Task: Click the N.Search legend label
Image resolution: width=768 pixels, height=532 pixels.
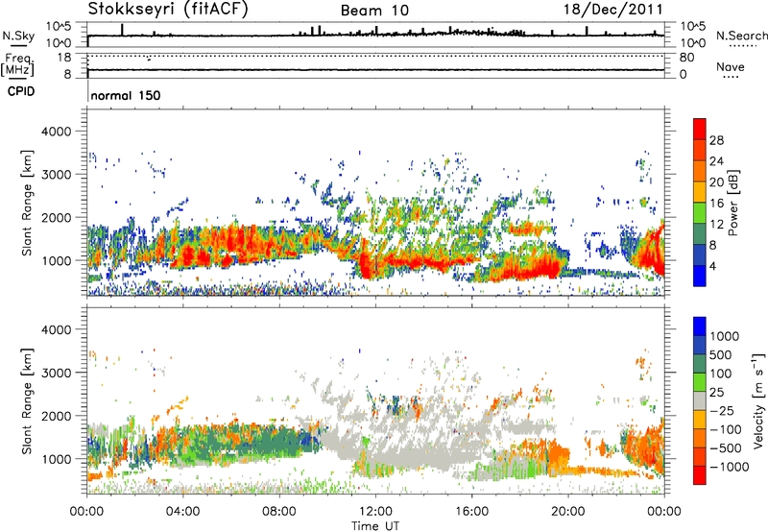Action: pyautogui.click(x=741, y=36)
